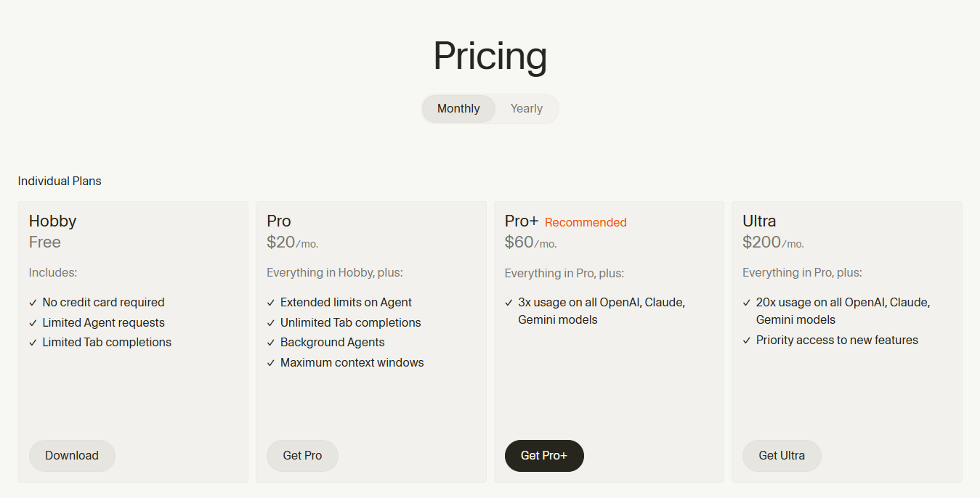Click checkmark beside Limited Tab completions

pos(33,343)
